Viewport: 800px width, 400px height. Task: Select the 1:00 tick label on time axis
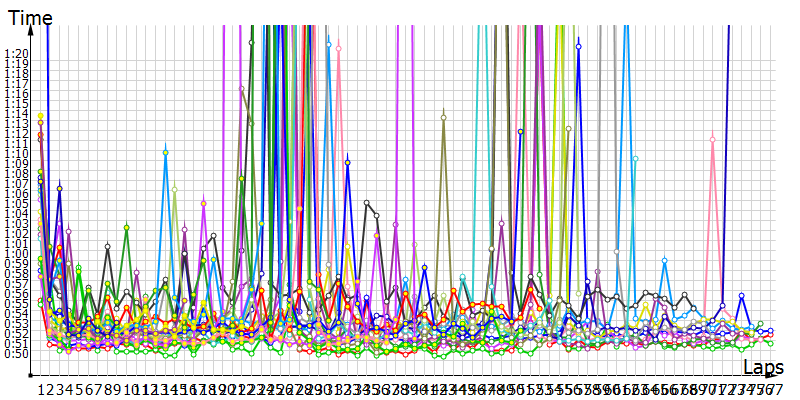pos(16,252)
